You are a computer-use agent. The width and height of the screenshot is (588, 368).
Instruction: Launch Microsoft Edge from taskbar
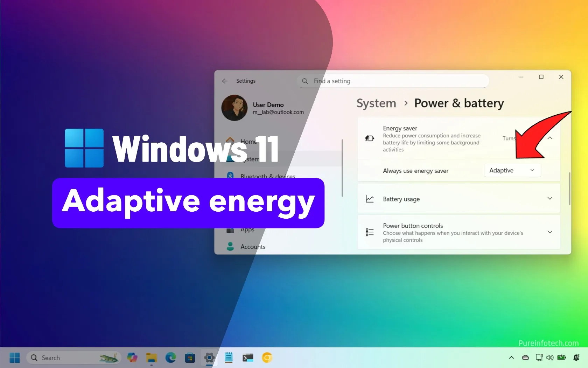pyautogui.click(x=171, y=358)
